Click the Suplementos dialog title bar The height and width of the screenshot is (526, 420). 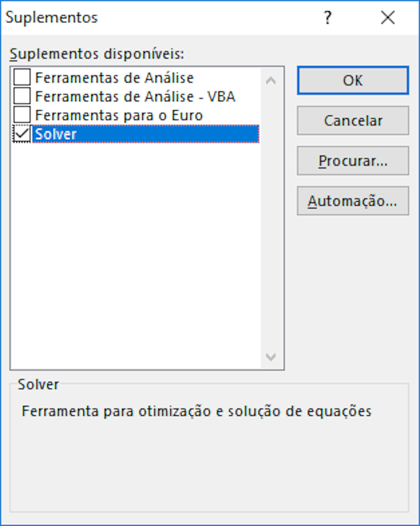(x=146, y=17)
